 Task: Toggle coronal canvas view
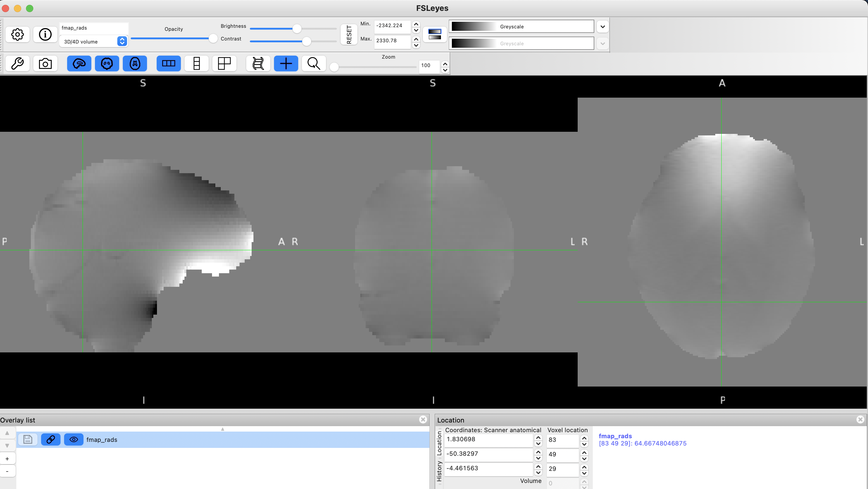107,63
